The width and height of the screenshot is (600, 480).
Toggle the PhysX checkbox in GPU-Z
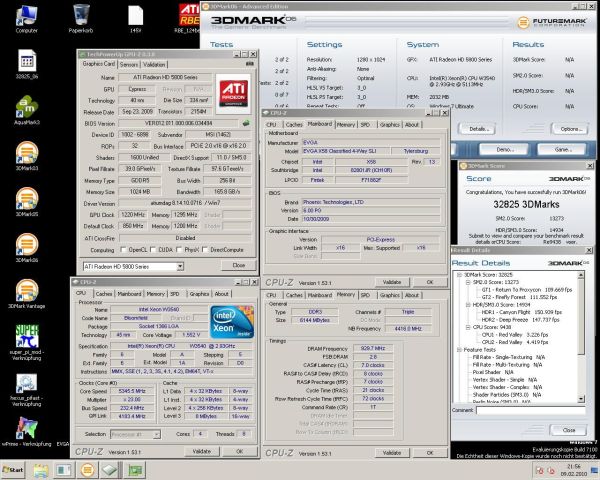click(179, 250)
